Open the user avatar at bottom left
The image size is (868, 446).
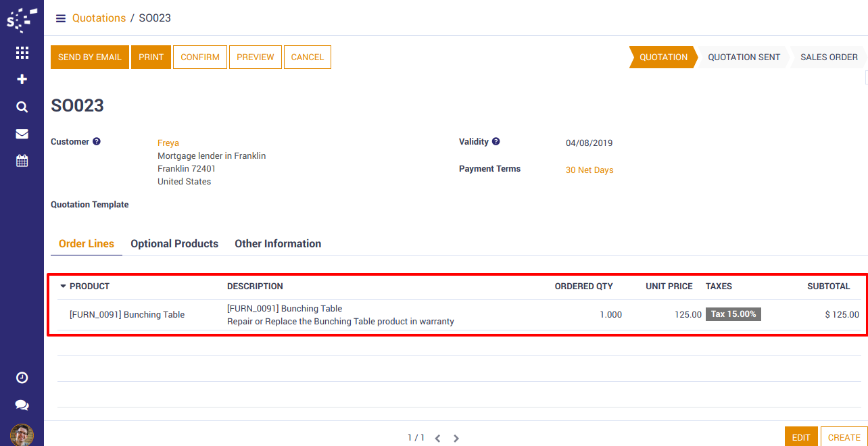pos(22,435)
